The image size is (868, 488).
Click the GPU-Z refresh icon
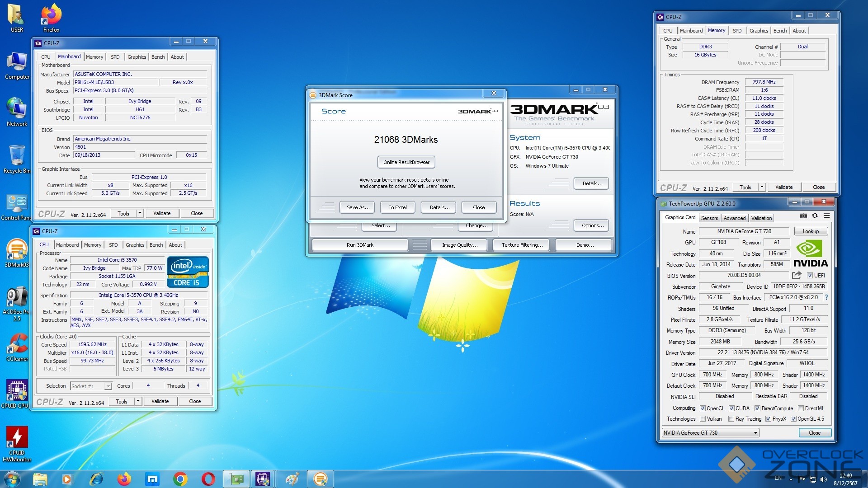815,216
